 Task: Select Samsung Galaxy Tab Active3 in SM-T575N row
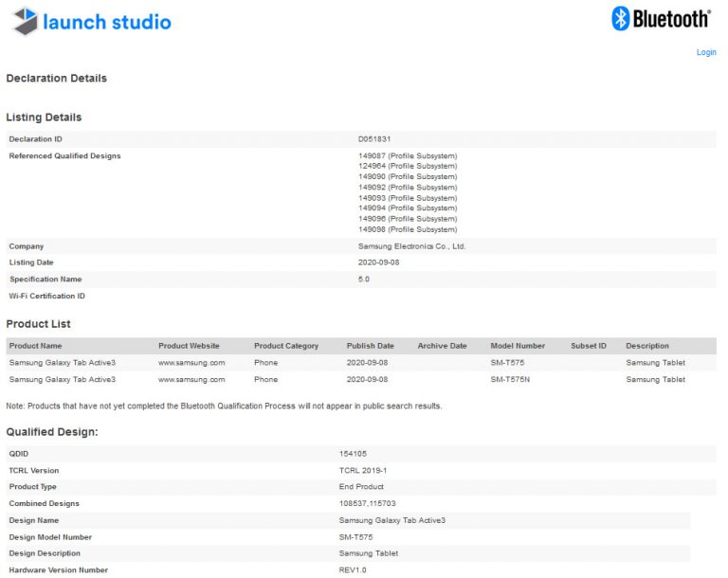[x=63, y=379]
